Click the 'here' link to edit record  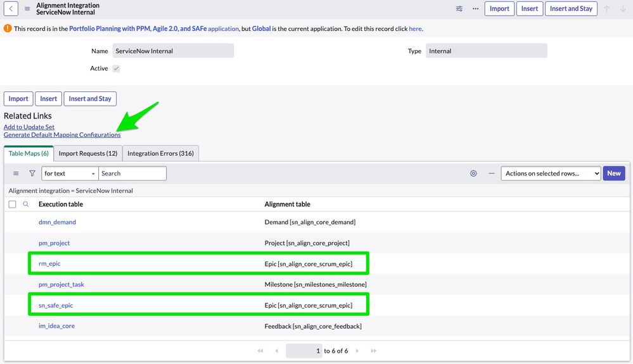click(x=416, y=28)
